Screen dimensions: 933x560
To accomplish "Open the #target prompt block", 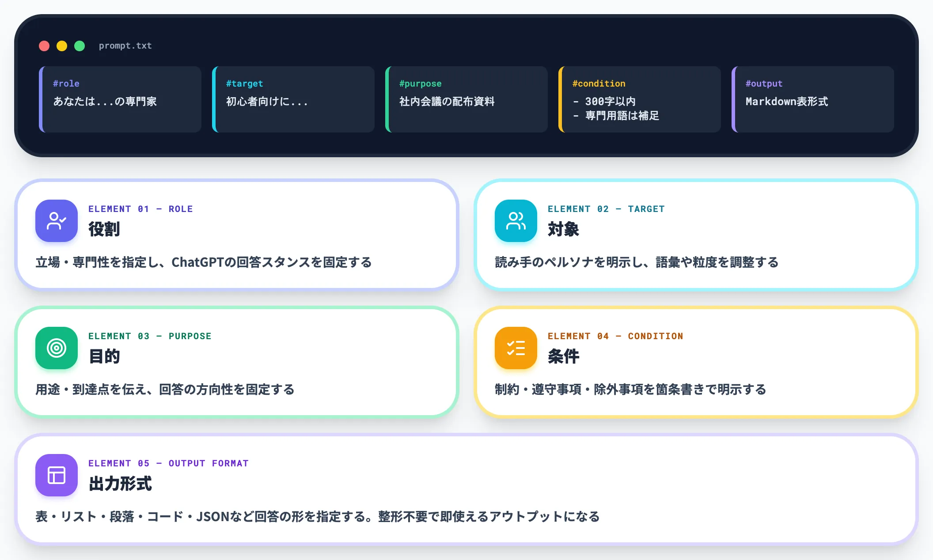I will (293, 99).
